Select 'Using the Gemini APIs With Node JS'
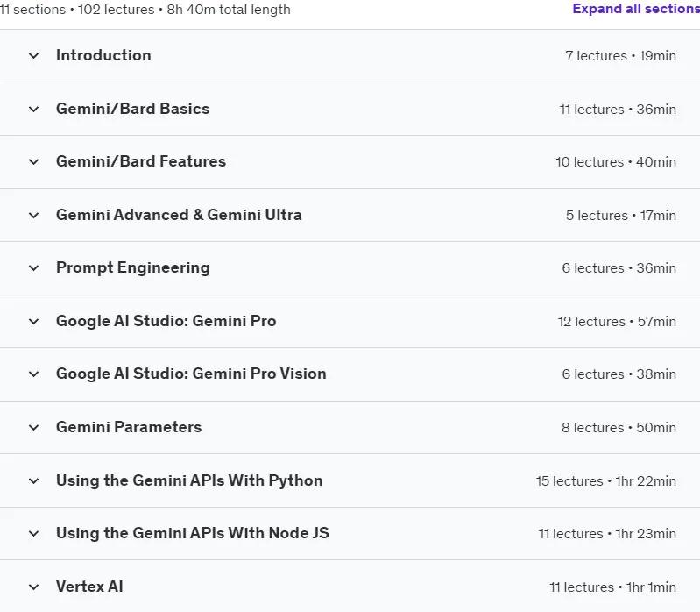This screenshot has height=612, width=700. [x=193, y=533]
